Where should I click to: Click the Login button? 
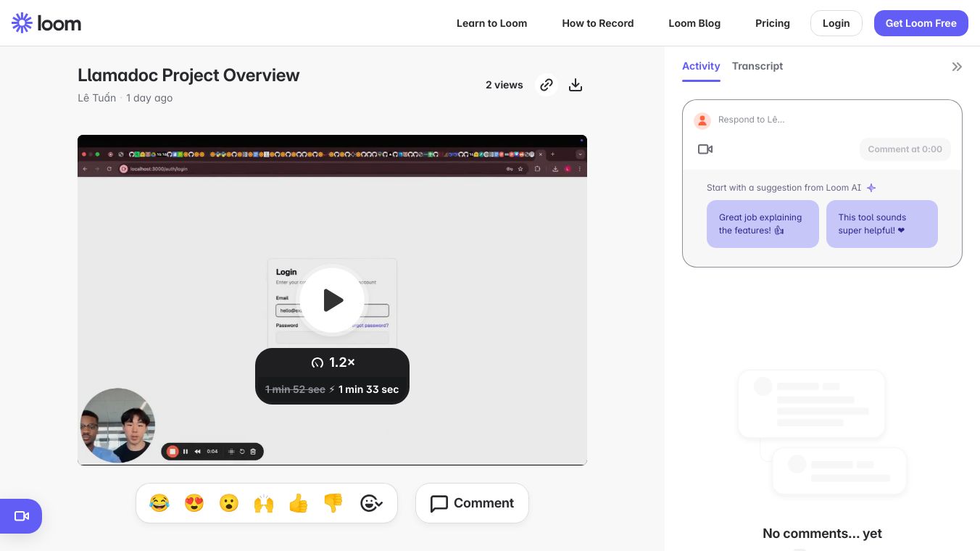(836, 23)
